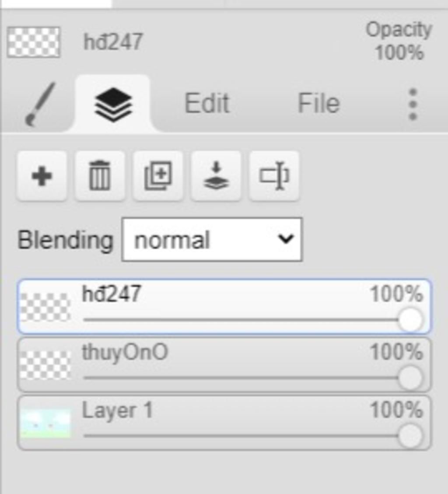Switch to the brush tab
The width and height of the screenshot is (448, 494).
(x=39, y=104)
